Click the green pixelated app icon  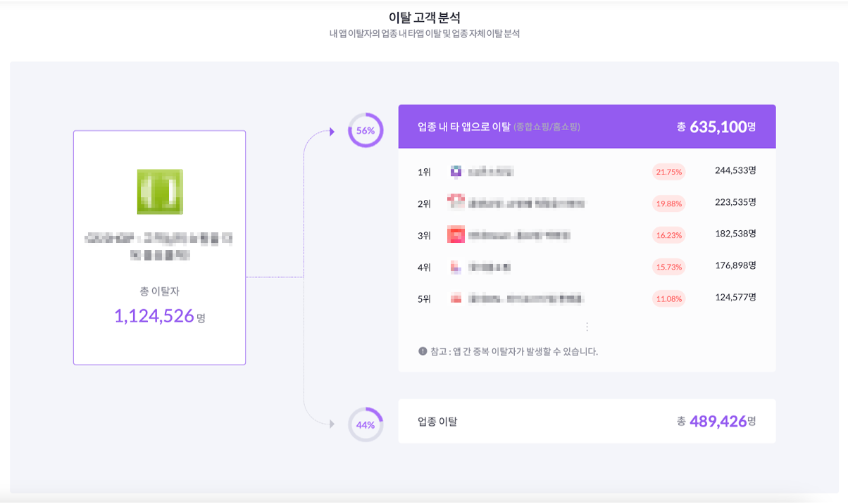[160, 191]
